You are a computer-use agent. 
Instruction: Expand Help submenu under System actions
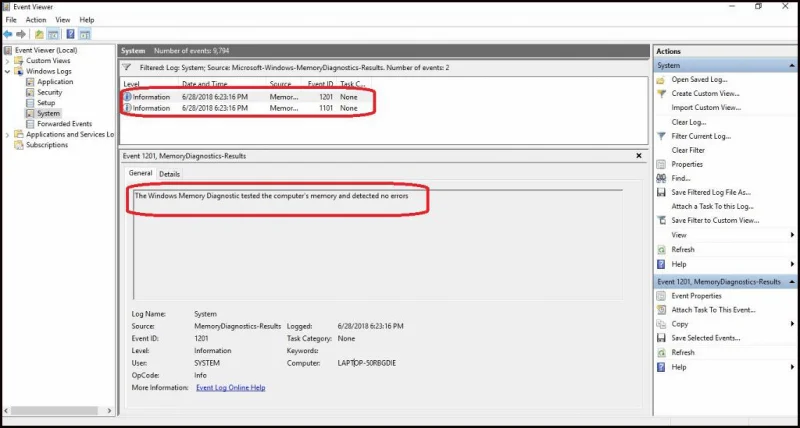[792, 264]
